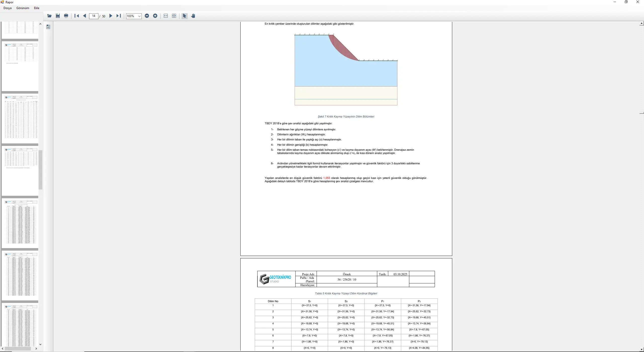This screenshot has height=352, width=644.
Task: Print the report using the printer icon
Action: coord(66,16)
